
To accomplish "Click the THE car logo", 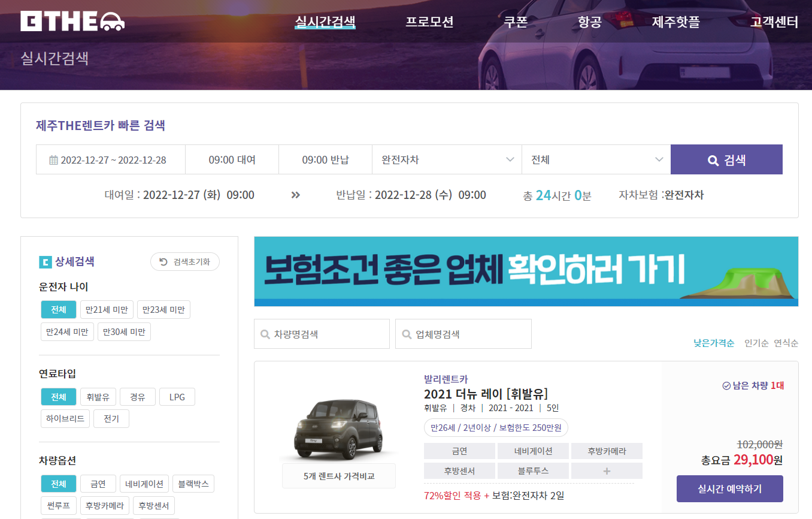I will click(x=72, y=21).
